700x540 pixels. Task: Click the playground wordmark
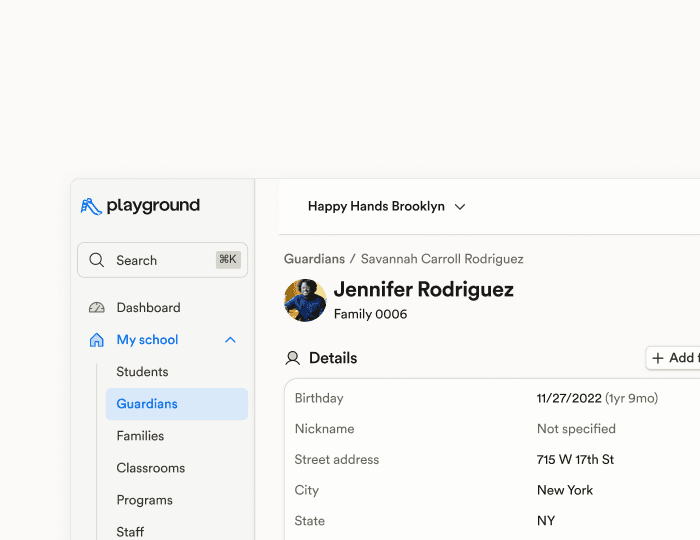153,206
